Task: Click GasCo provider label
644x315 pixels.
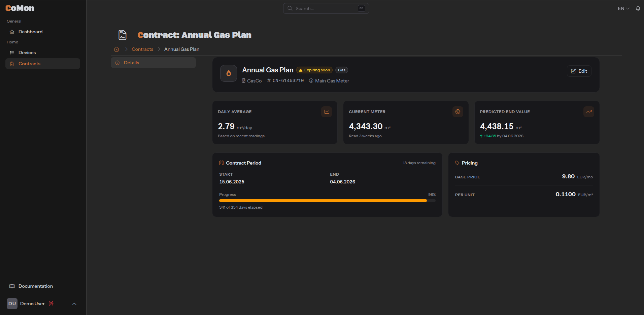Action: (x=252, y=81)
